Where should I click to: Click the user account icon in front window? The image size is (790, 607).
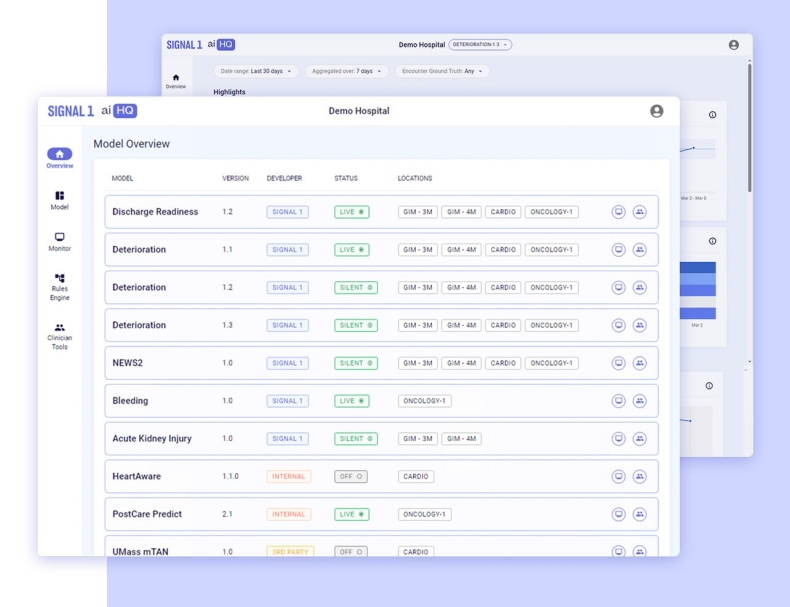656,111
